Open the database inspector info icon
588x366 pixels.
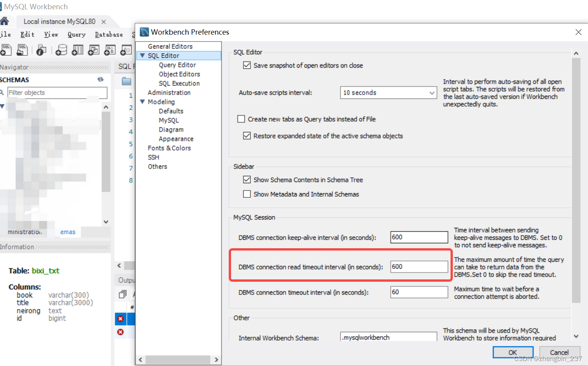(x=41, y=50)
